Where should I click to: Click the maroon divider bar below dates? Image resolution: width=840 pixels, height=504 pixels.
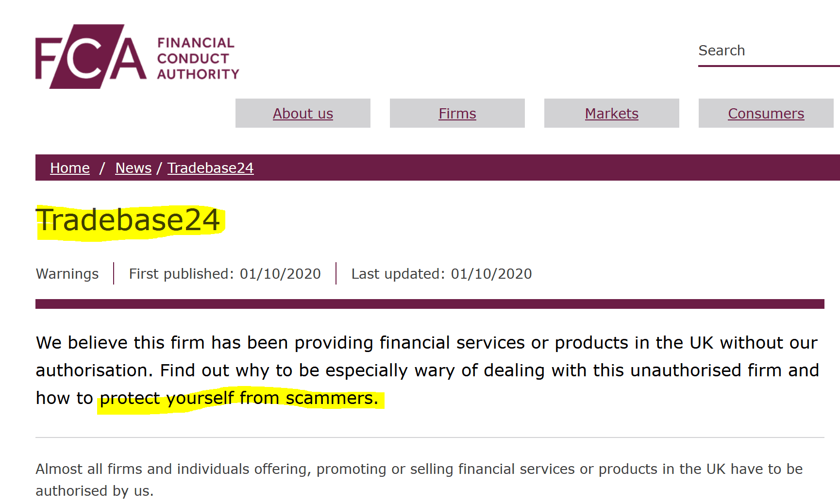[x=430, y=303]
